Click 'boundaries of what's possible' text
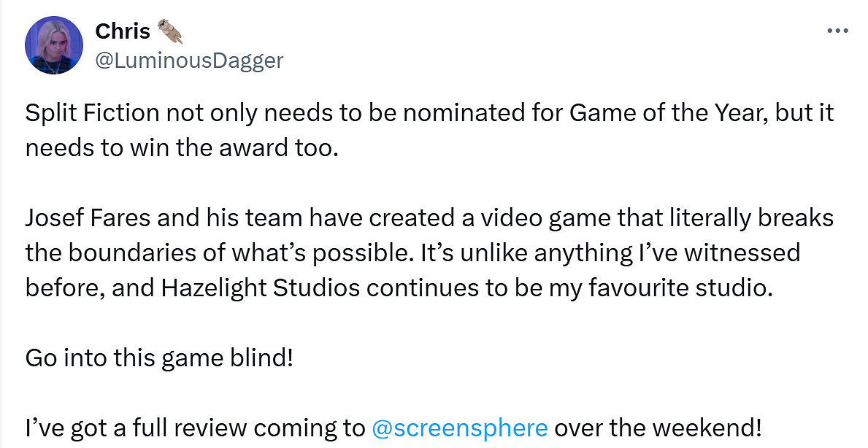This screenshot has width=868, height=448. 219,252
